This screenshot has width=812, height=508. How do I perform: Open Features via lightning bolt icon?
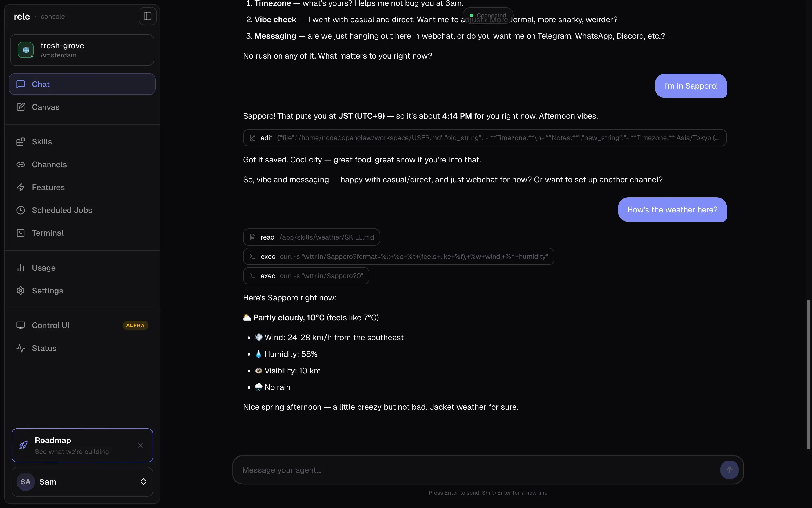[x=21, y=187]
